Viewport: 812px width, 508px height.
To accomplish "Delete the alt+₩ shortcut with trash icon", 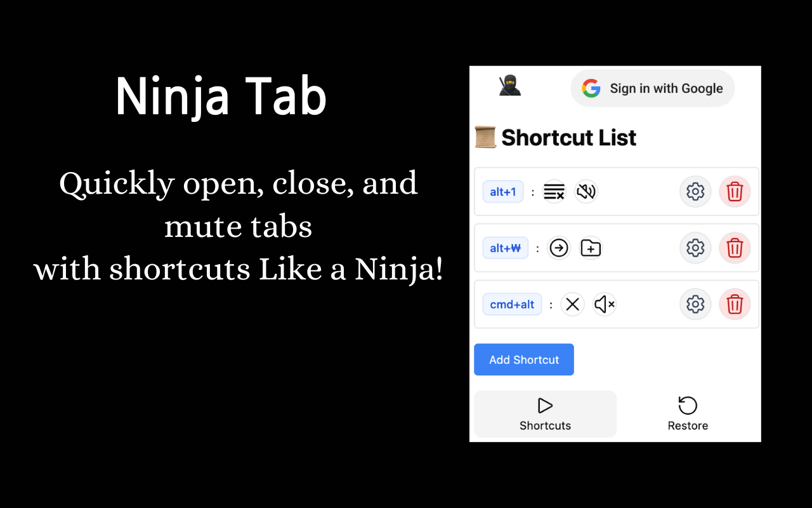I will [735, 248].
